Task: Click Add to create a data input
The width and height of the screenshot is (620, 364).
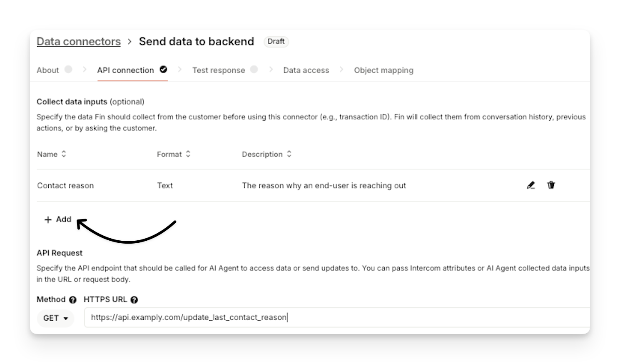Action: (63, 219)
